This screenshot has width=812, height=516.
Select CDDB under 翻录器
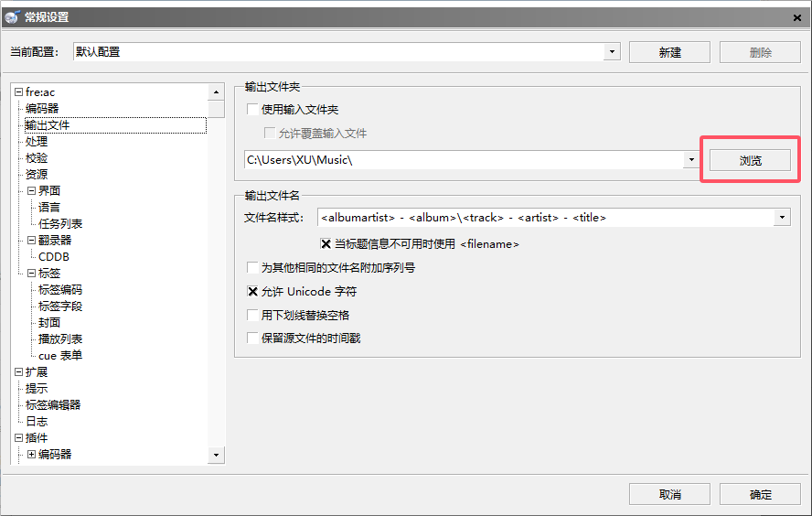(54, 256)
